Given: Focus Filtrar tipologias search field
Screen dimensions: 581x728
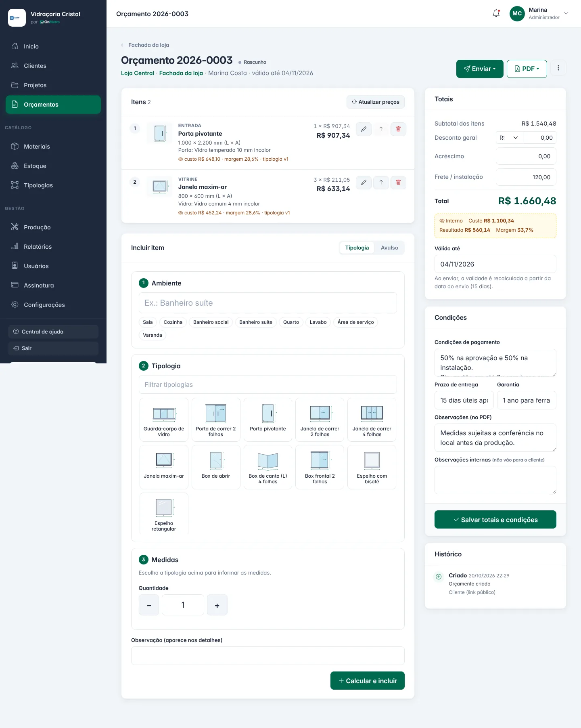Looking at the screenshot, I should pos(268,384).
